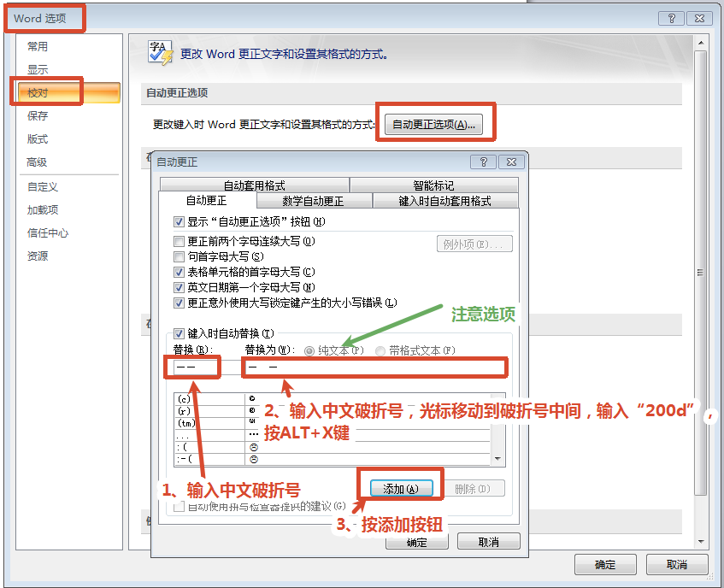Open the 保存 options category
Image resolution: width=724 pixels, height=588 pixels.
[38, 116]
